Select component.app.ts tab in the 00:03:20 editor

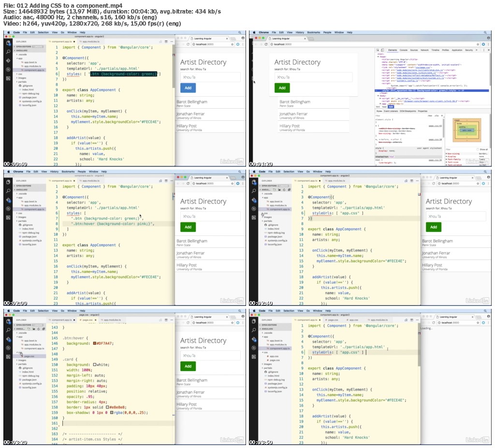click(61, 320)
